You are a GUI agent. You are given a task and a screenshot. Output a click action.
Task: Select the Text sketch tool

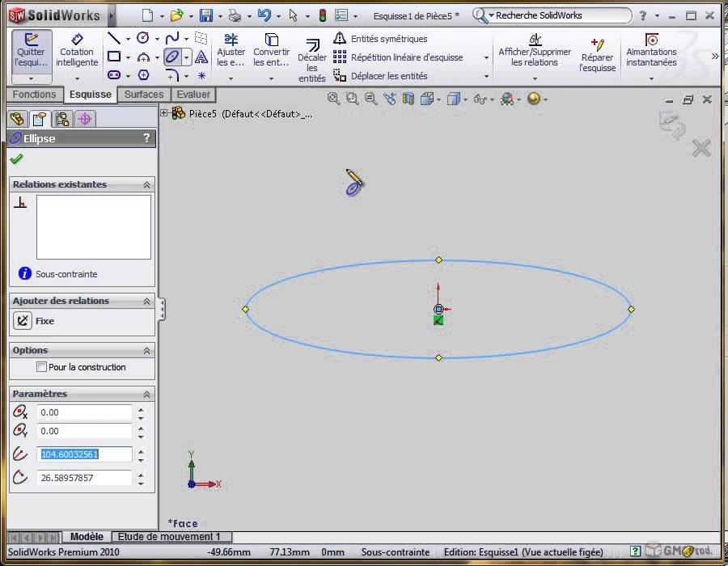click(201, 57)
